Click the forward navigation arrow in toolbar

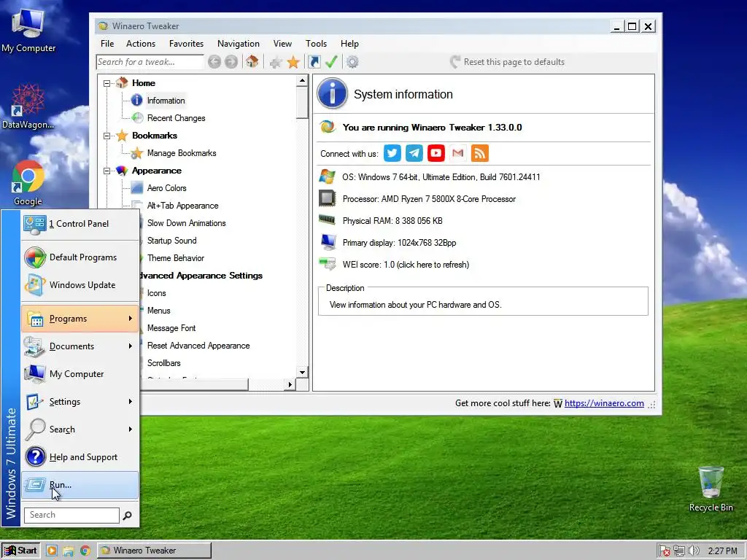point(231,62)
